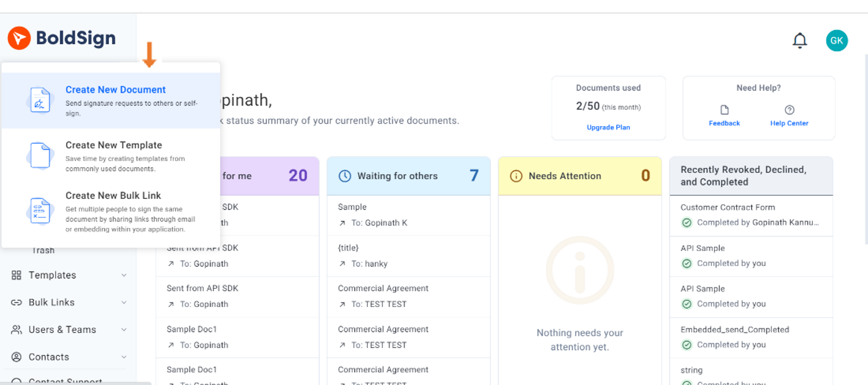Click the info icon beside Needs Attention
This screenshot has height=385, width=868.
(x=516, y=176)
